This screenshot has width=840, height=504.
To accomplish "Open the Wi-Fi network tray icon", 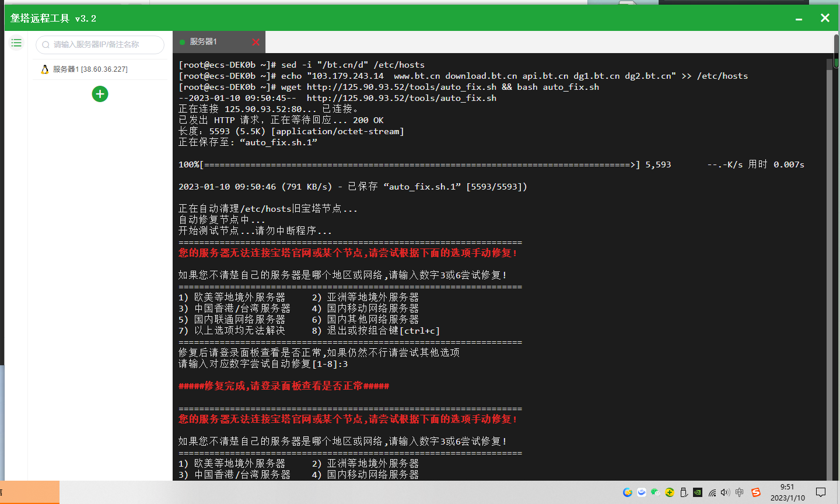I will click(x=712, y=492).
